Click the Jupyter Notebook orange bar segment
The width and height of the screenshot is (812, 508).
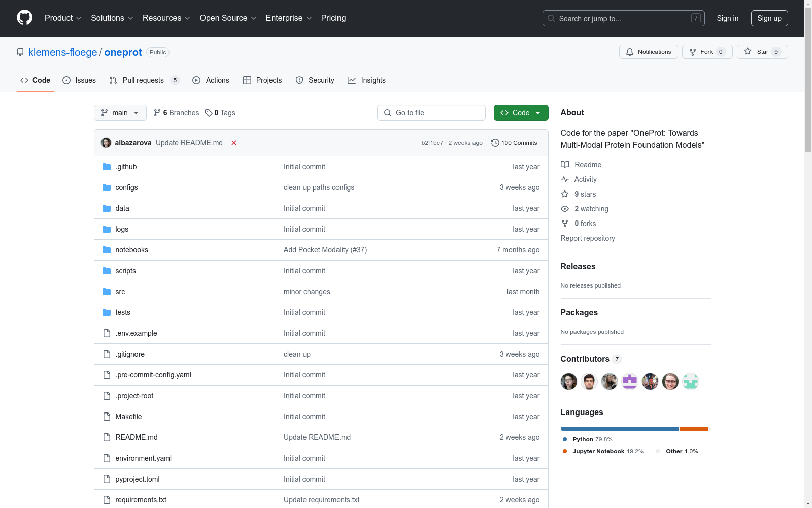(x=694, y=429)
